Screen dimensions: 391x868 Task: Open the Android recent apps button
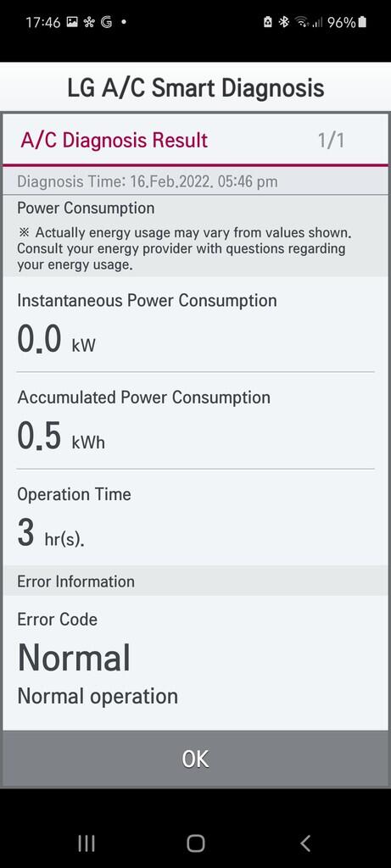pos(87,843)
